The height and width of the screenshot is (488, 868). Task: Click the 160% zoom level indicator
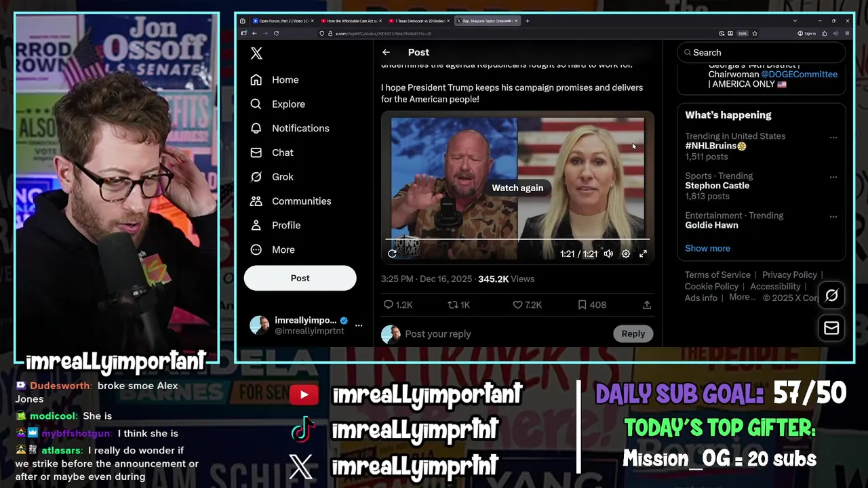pos(743,33)
